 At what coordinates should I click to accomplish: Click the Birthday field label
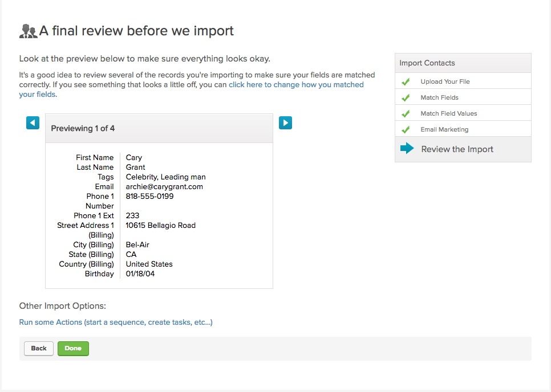(99, 273)
